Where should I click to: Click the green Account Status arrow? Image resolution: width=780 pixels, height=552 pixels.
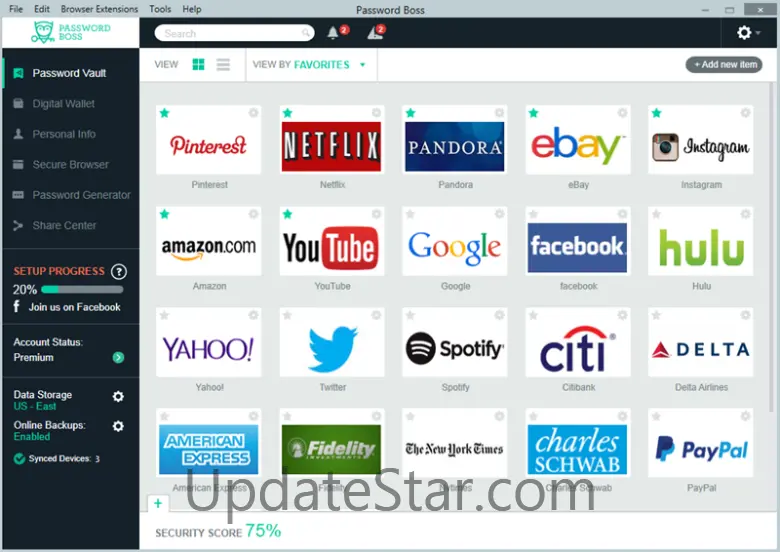[118, 357]
